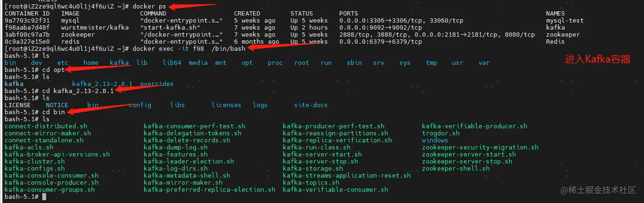The image size is (644, 203).
Task: Click the PORTS column header
Action: point(348,13)
